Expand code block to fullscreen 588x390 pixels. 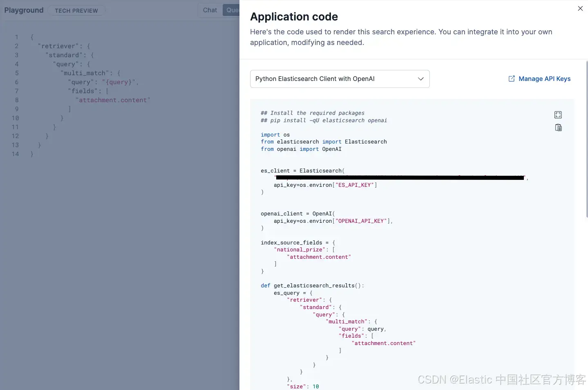coord(558,115)
